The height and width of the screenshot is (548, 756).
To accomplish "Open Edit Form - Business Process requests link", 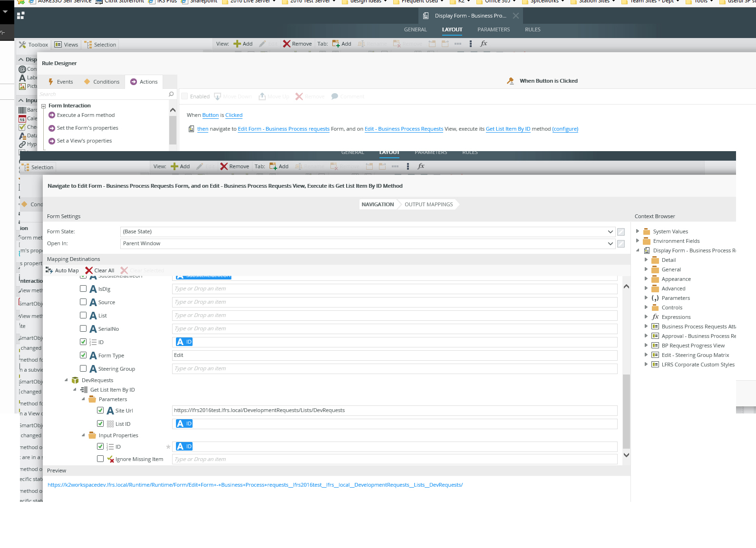I will [x=283, y=129].
